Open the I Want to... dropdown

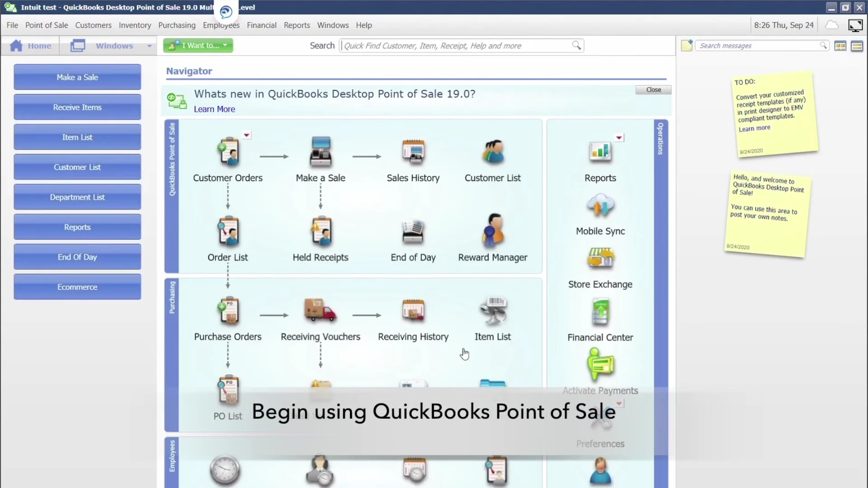pyautogui.click(x=198, y=46)
